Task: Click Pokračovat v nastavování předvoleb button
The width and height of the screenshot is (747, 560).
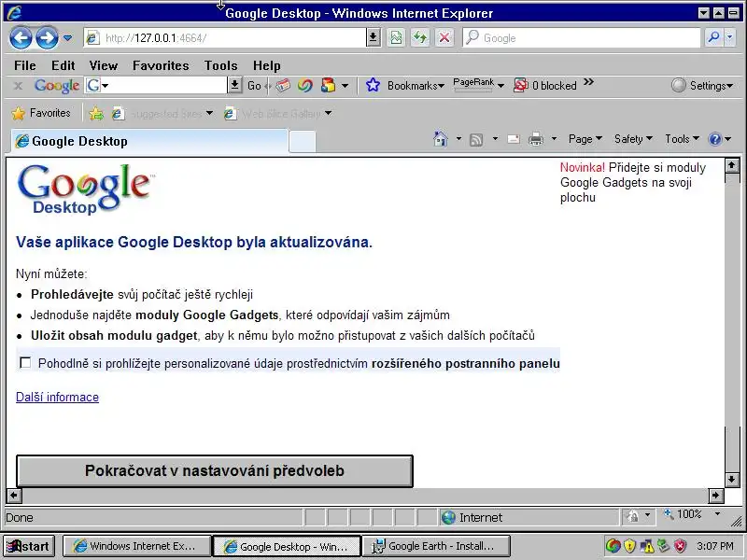Action: click(215, 471)
